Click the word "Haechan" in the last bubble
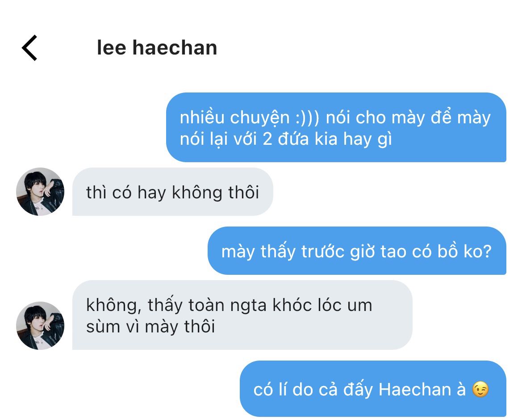 click(415, 389)
